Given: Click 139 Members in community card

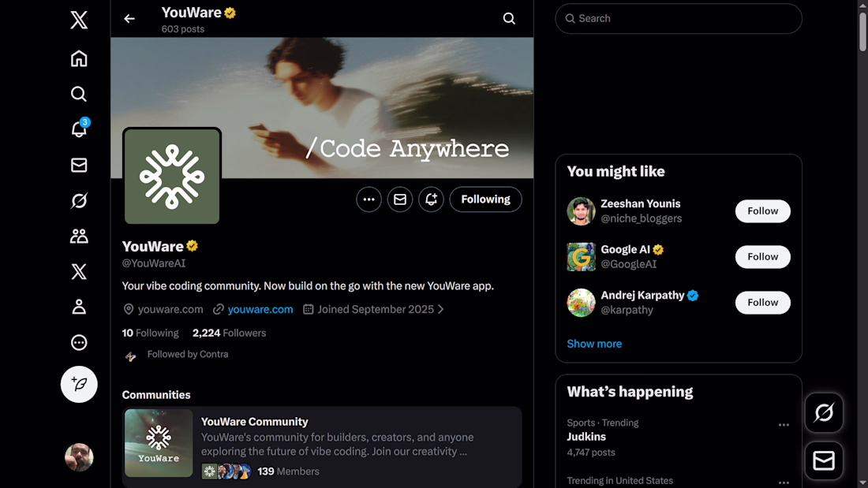Looking at the screenshot, I should (x=288, y=471).
